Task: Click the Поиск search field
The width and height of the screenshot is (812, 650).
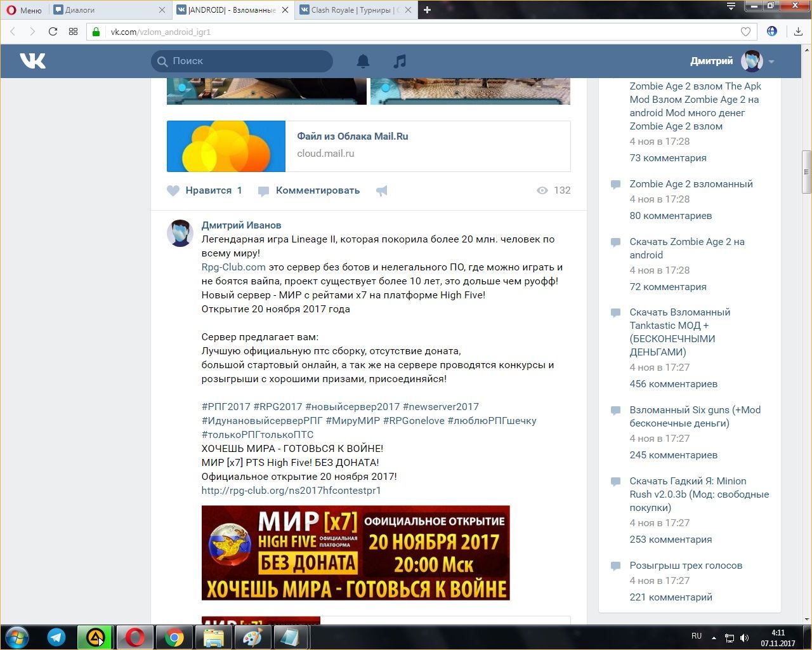Action: (x=242, y=61)
